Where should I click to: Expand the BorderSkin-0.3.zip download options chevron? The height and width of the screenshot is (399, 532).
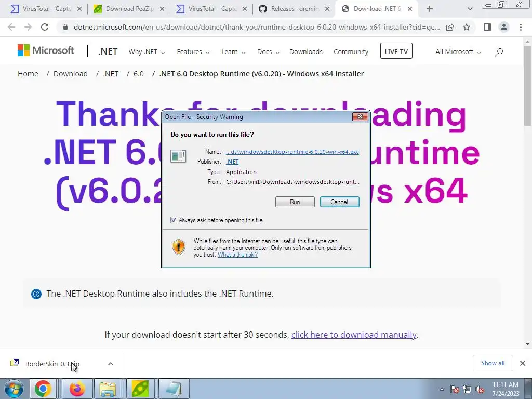111,364
